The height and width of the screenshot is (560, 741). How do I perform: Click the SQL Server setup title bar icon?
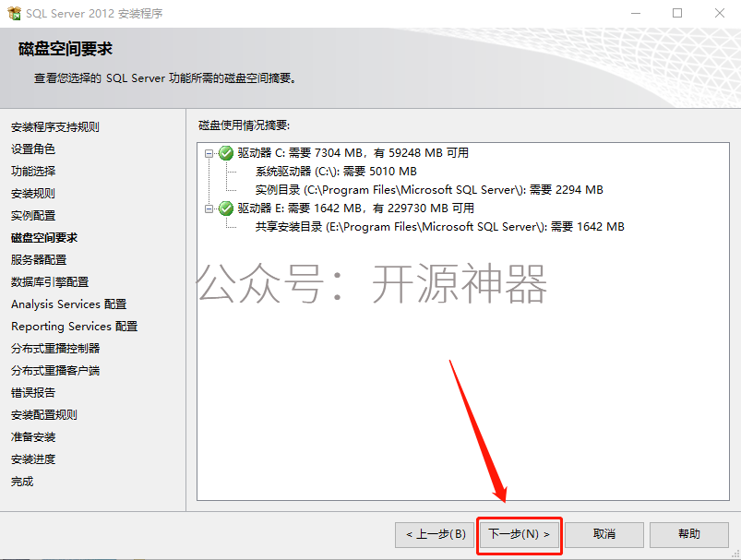[14, 13]
